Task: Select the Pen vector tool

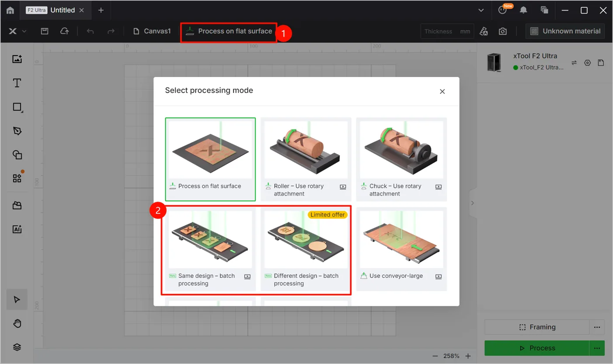Action: point(17,131)
